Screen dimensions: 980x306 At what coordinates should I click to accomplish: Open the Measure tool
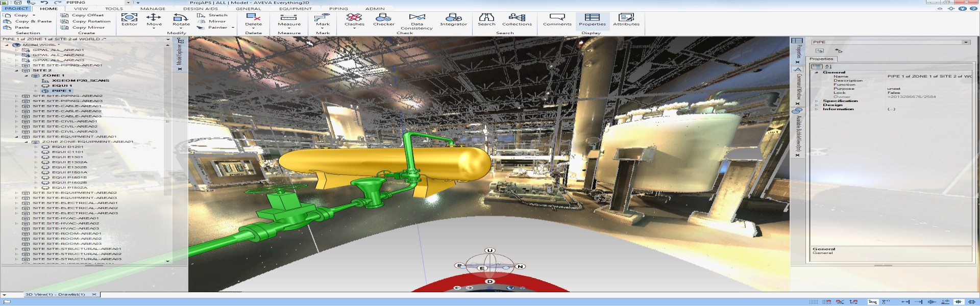pos(289,20)
